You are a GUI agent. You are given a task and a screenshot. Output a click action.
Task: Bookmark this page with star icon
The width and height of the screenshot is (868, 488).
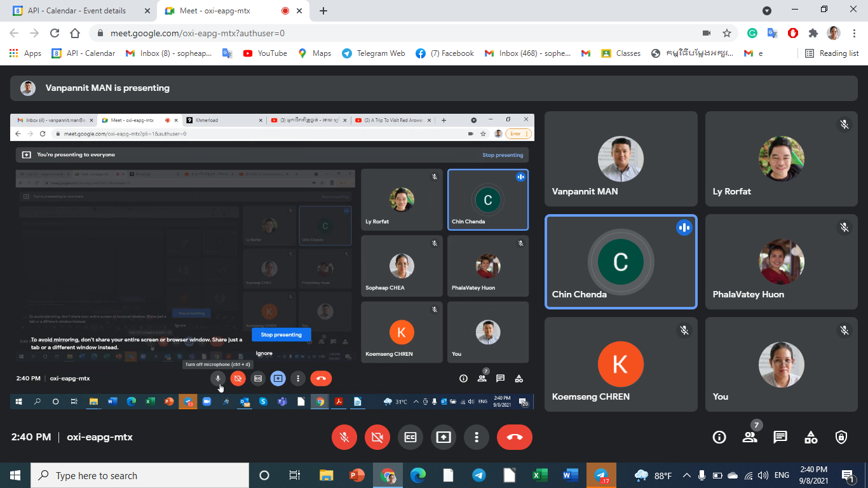pos(727,33)
